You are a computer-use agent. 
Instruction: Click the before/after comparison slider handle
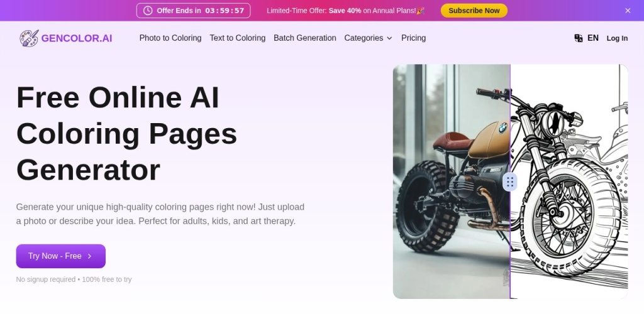pos(510,182)
